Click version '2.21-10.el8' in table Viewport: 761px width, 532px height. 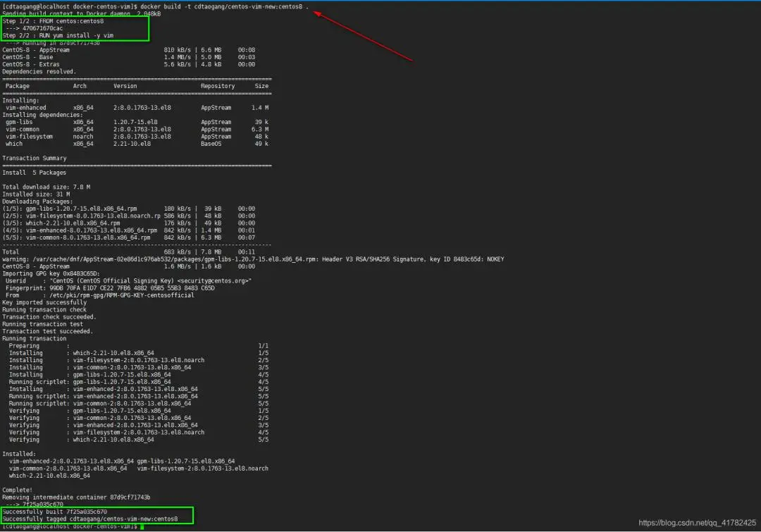click(132, 144)
